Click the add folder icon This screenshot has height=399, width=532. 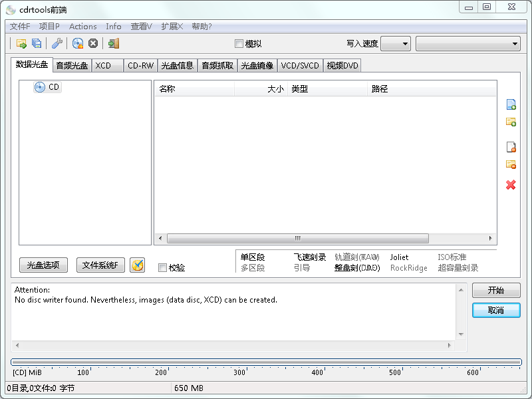click(x=511, y=122)
